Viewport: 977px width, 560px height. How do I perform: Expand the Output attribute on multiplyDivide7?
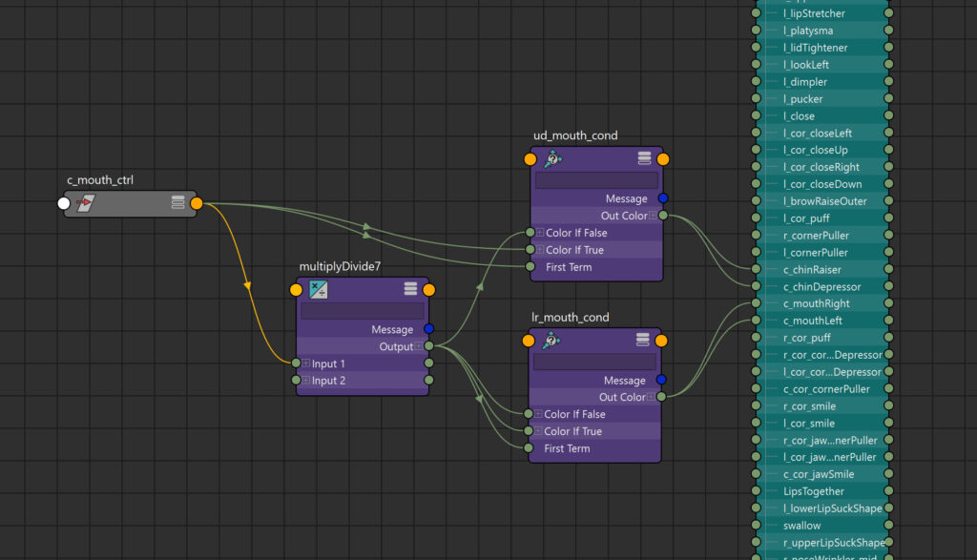coord(419,346)
